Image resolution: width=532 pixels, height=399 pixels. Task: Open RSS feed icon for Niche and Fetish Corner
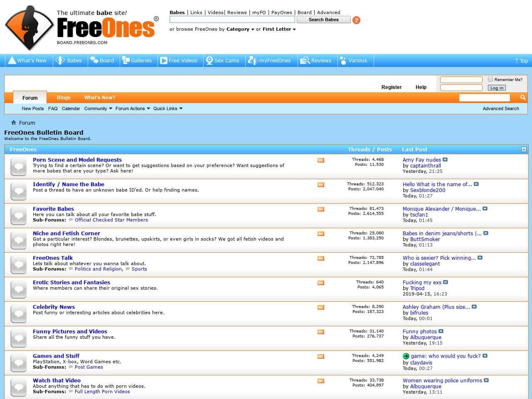point(321,234)
